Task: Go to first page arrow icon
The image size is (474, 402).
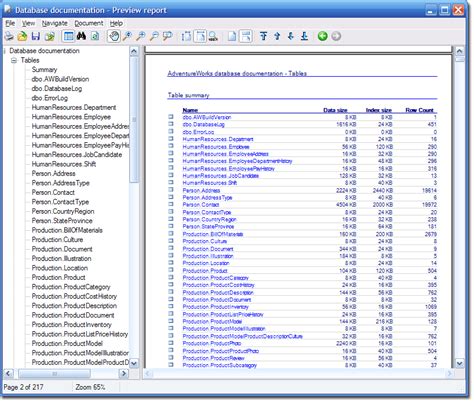Action: (x=263, y=36)
